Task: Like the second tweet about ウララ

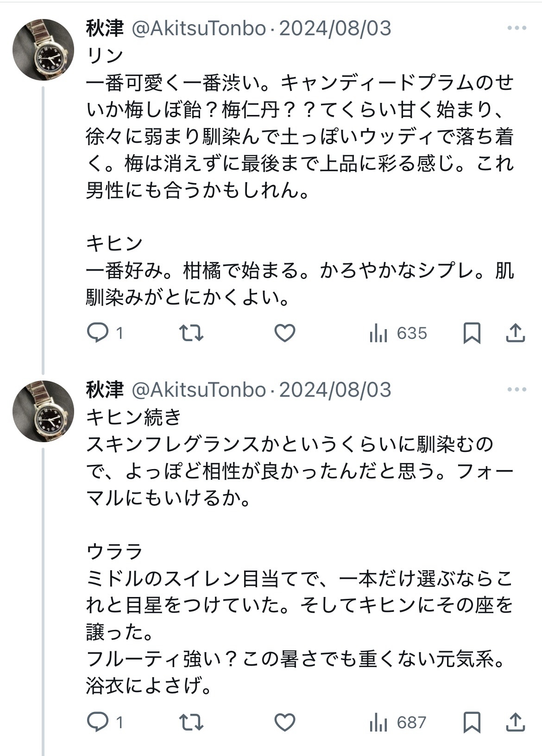Action: tap(285, 722)
